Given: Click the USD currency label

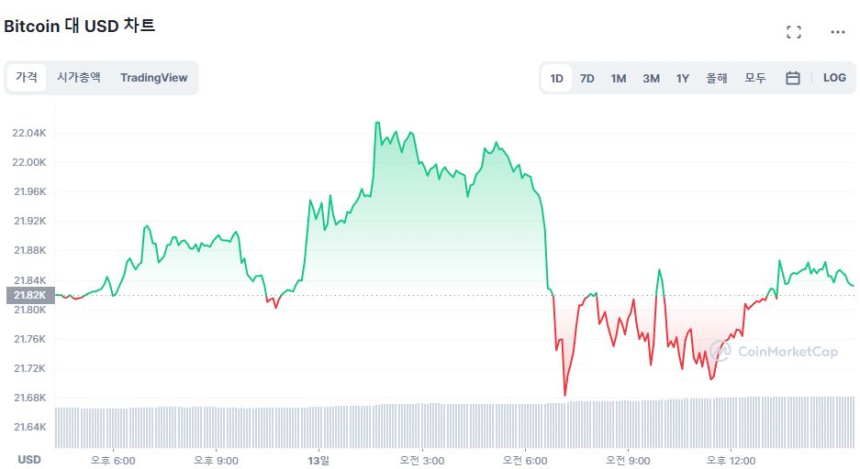Looking at the screenshot, I should click(x=29, y=460).
